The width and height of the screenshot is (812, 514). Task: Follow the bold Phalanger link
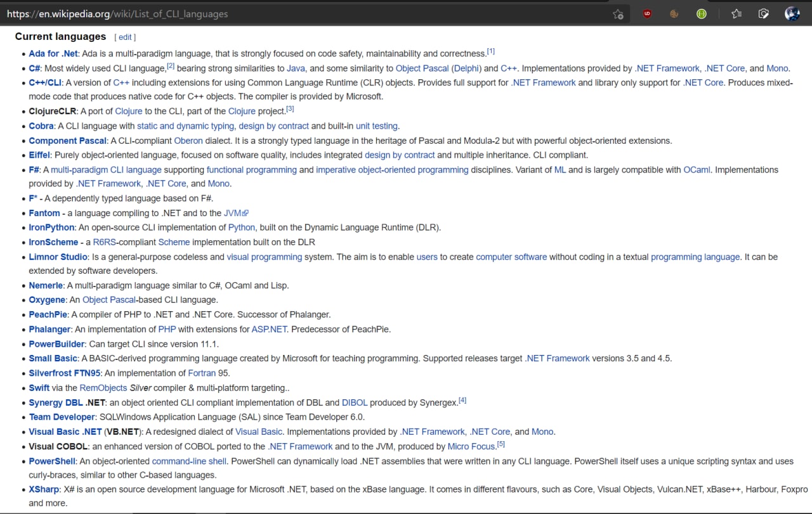49,330
